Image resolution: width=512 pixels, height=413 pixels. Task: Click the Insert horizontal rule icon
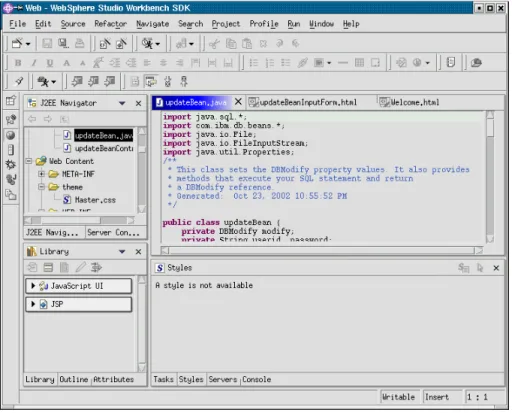pos(343,63)
